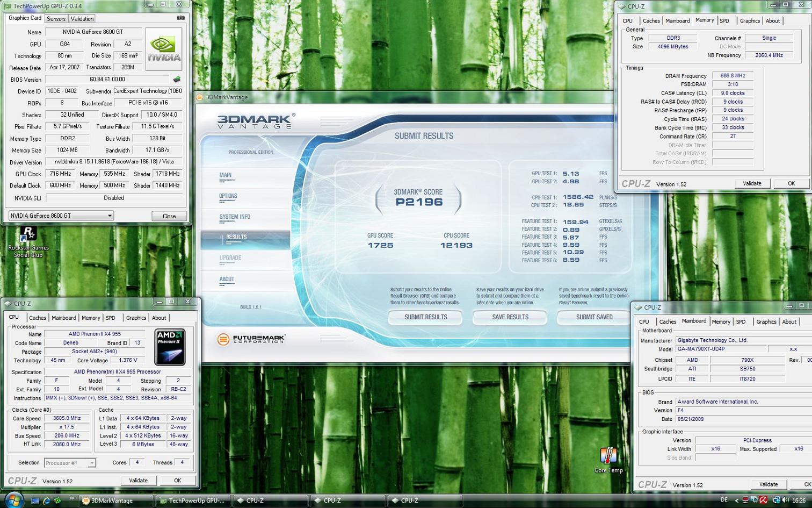Screen dimensions: 812x508
Task: Click the GPU-Z screenshot camera icon
Action: 181,18
